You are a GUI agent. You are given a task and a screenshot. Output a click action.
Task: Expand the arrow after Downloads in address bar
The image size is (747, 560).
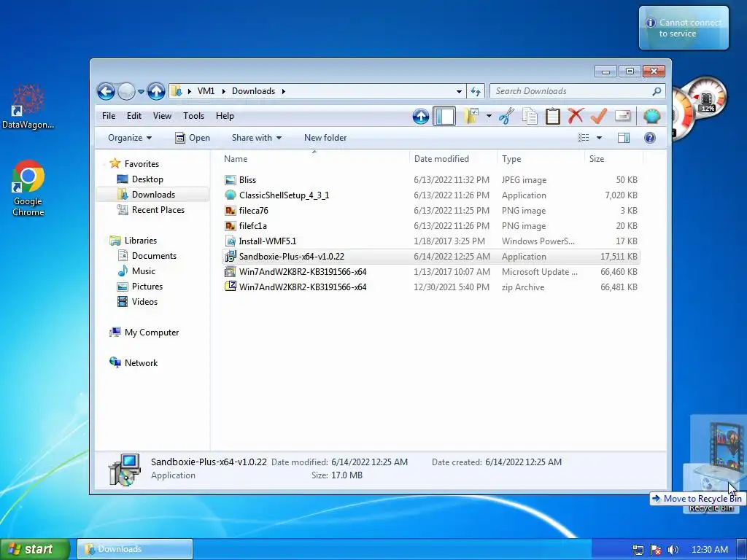[x=284, y=91]
